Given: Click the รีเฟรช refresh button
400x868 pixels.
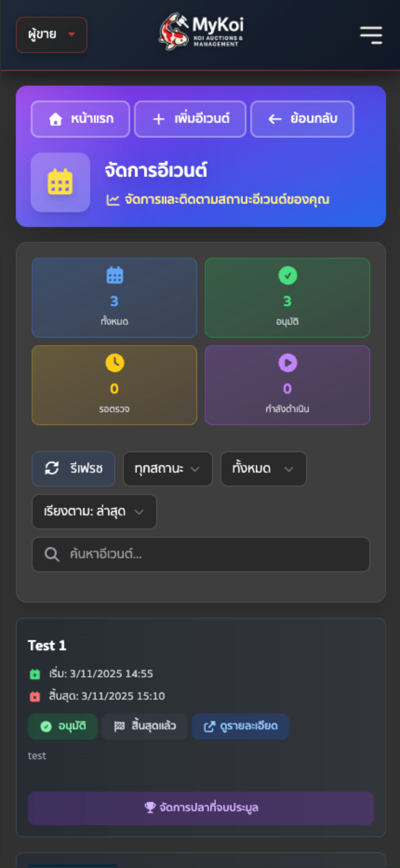Looking at the screenshot, I should pos(73,469).
